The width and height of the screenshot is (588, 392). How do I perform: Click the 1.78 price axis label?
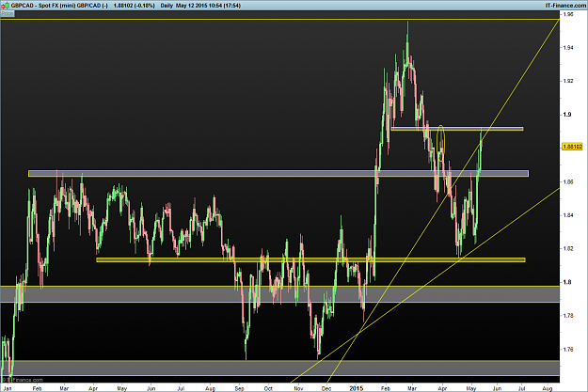pyautogui.click(x=567, y=316)
